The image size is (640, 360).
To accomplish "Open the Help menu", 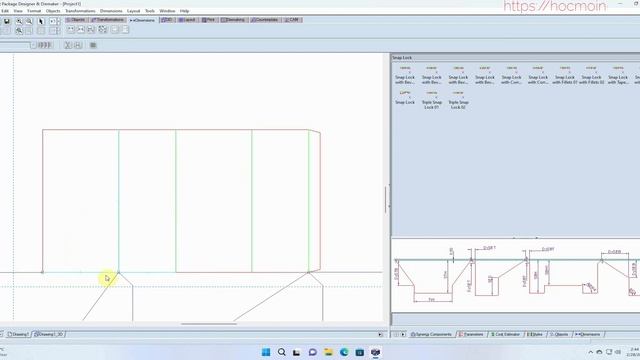I will click(184, 11).
